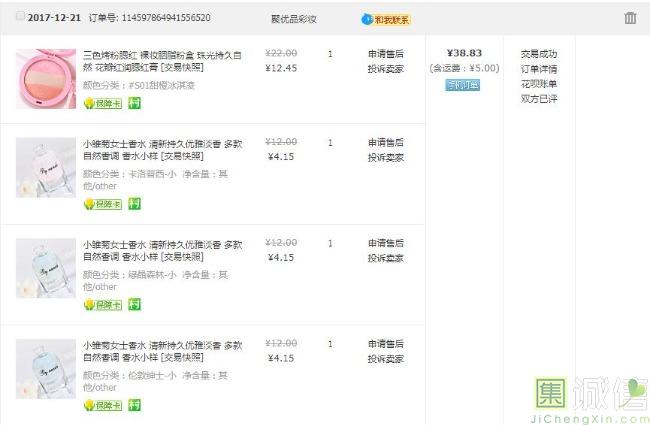Click green 村 icon under the blush product

[134, 104]
